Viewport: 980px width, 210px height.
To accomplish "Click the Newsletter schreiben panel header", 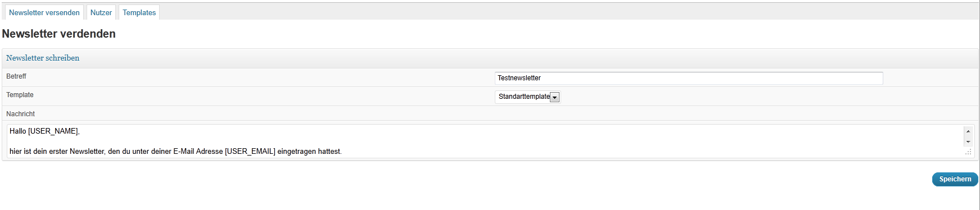I will tap(490, 58).
